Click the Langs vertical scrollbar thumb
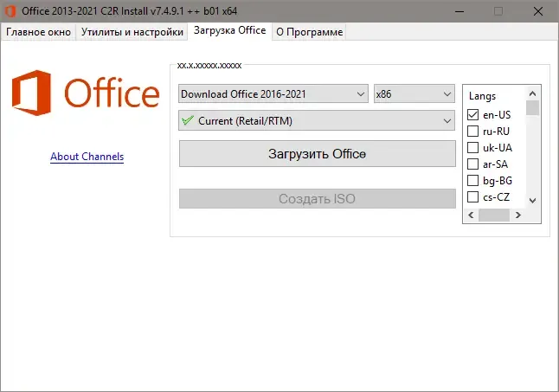Viewport: 559px width, 392px height. [533, 108]
